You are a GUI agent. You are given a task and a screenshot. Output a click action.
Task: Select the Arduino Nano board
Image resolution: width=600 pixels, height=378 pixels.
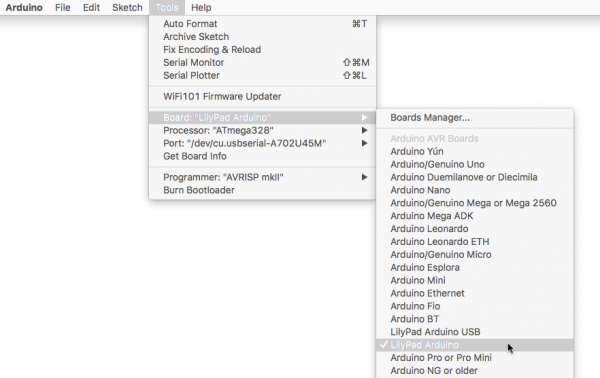coord(474,190)
